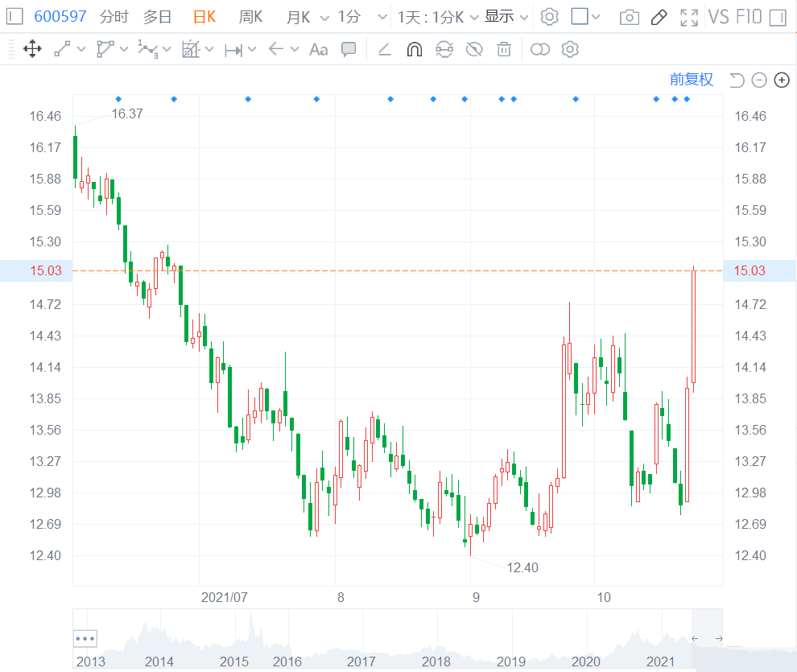797x672 pixels.
Task: Switch to 周K weekly chart tab
Action: (251, 17)
